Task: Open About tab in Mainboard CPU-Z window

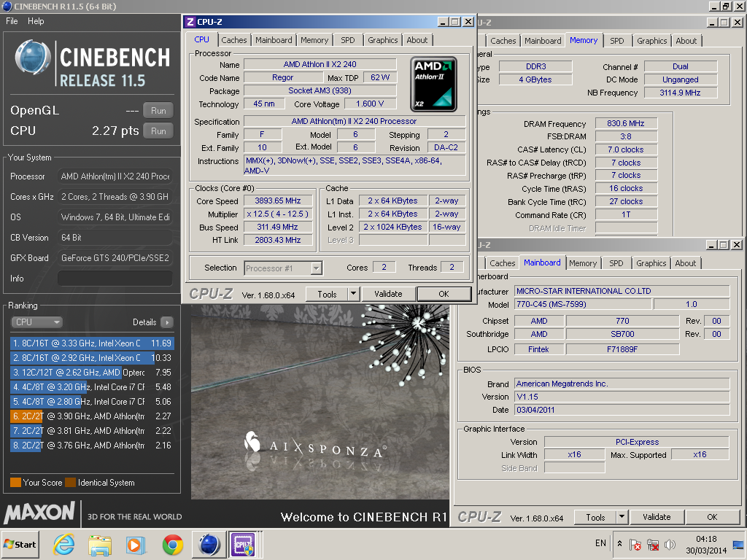Action: click(686, 262)
